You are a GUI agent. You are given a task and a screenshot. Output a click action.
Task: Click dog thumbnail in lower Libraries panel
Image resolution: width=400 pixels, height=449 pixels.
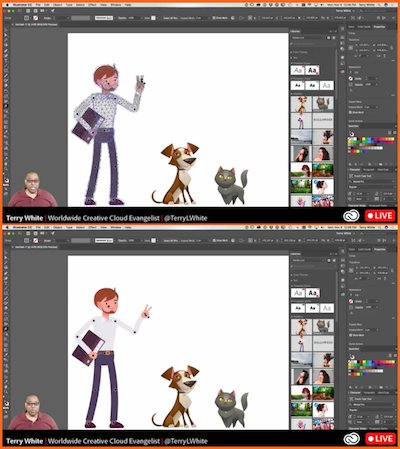301,327
